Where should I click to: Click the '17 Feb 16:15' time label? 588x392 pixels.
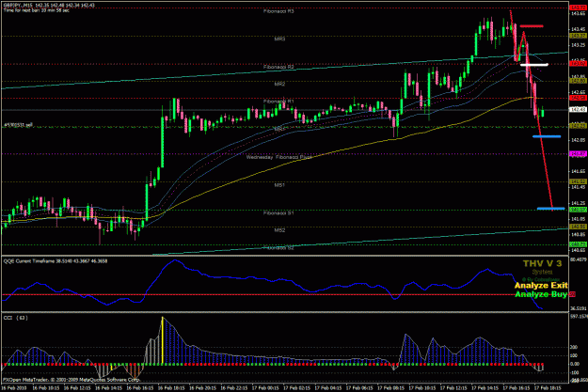point(516,388)
